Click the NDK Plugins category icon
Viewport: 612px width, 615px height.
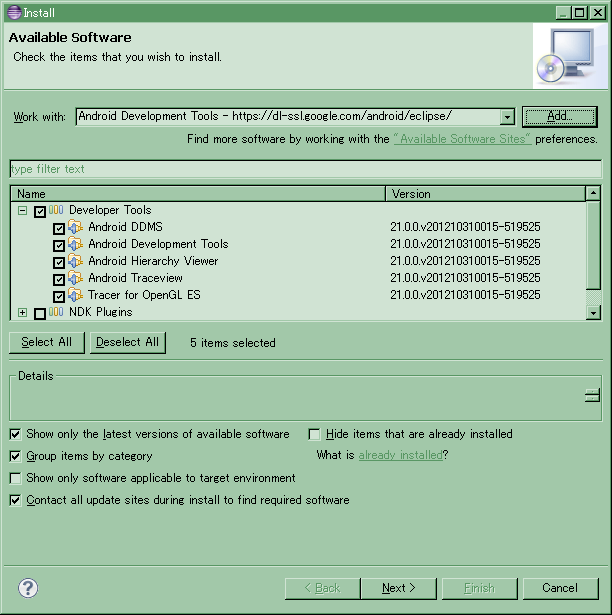(x=56, y=312)
